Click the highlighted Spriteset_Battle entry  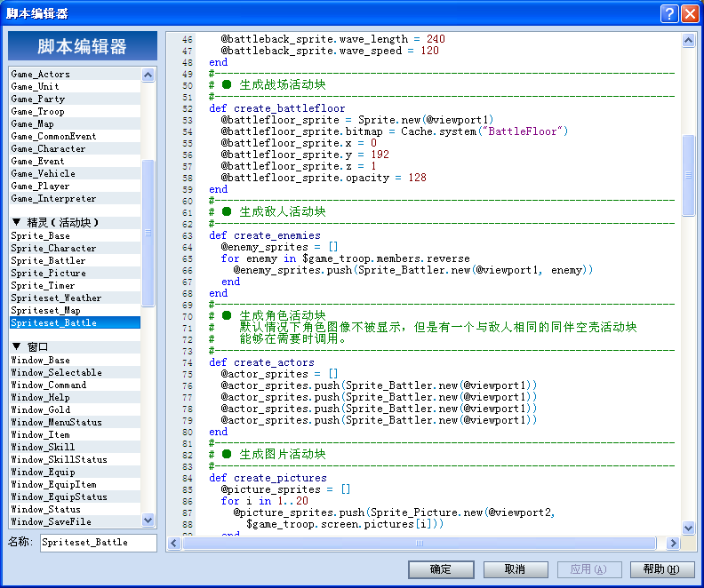(75, 322)
